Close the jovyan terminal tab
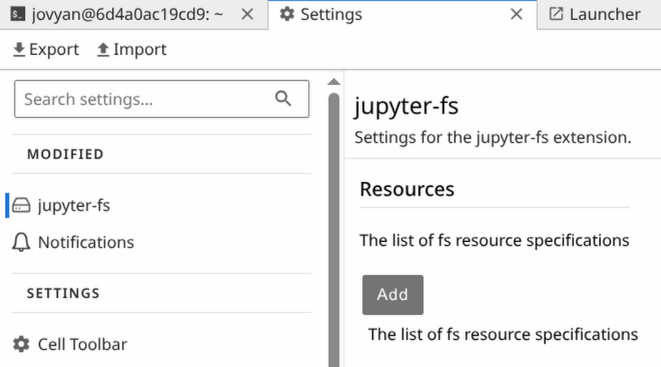The width and height of the screenshot is (661, 367). click(247, 15)
